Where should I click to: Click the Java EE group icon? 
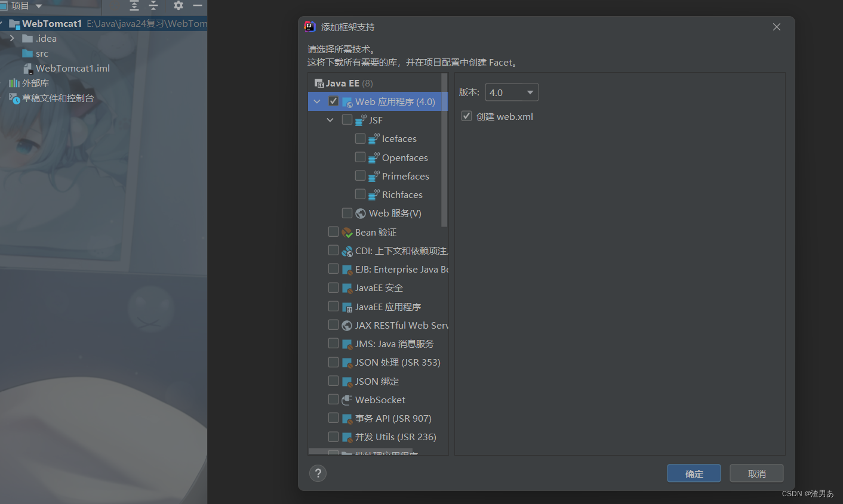click(319, 84)
